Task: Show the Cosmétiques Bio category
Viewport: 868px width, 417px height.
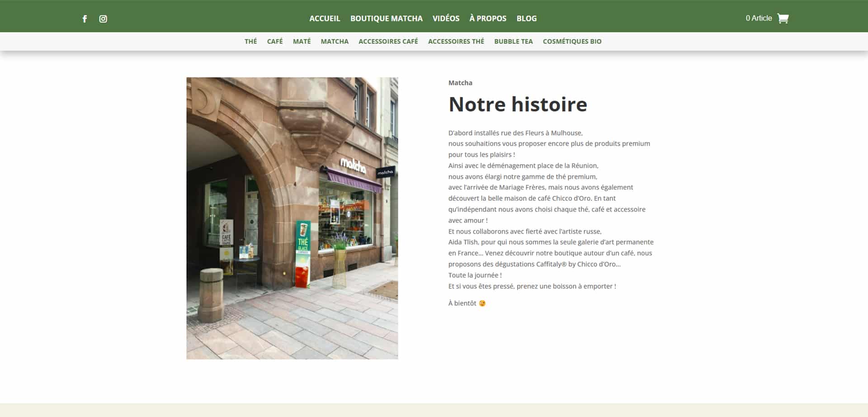Action: pos(572,41)
